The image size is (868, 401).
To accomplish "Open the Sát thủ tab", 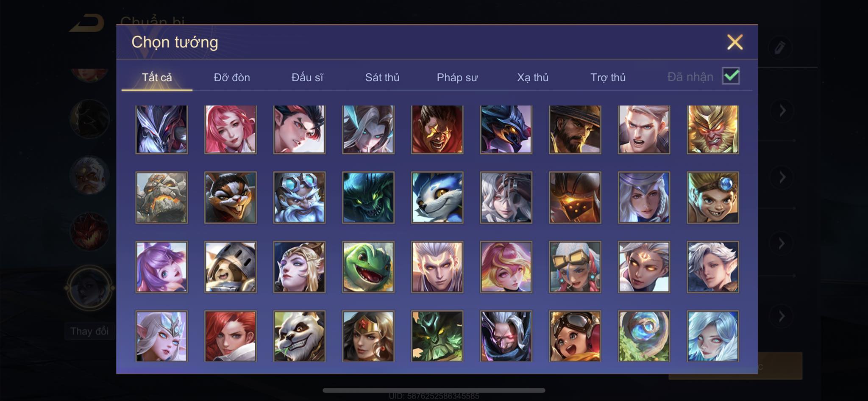I will click(x=382, y=77).
